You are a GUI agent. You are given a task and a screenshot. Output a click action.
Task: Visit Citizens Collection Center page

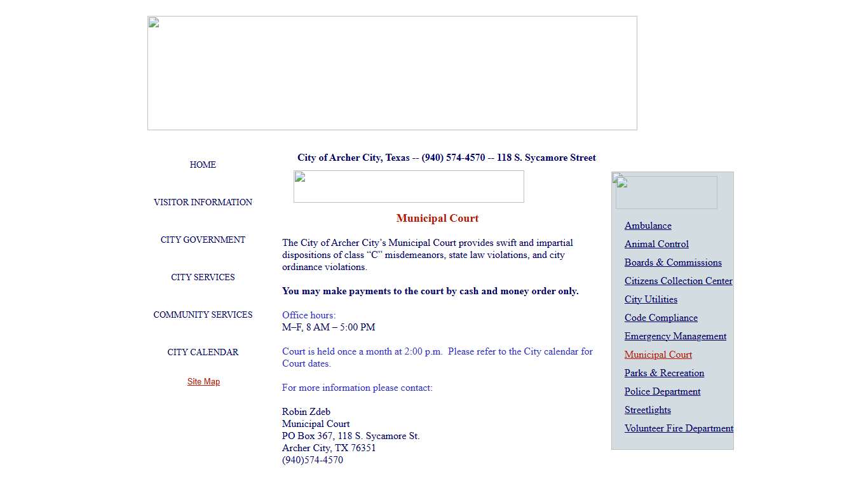[678, 281]
